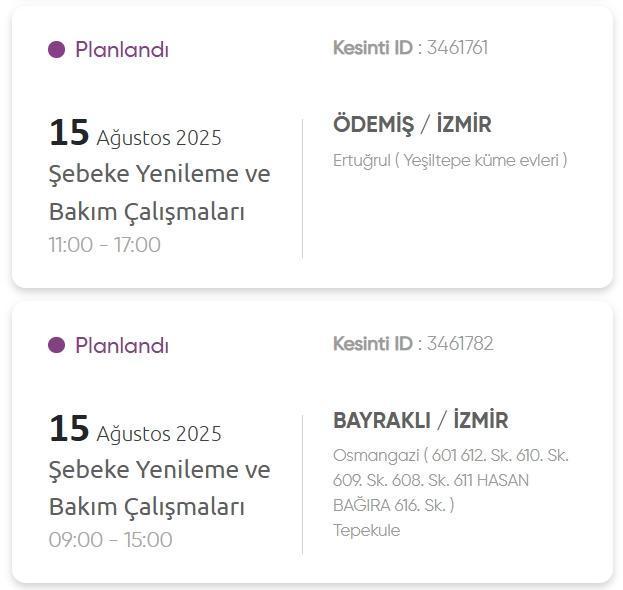The height and width of the screenshot is (590, 623).
Task: Click the purple status dot for Ödemiş outage
Action: (57, 49)
